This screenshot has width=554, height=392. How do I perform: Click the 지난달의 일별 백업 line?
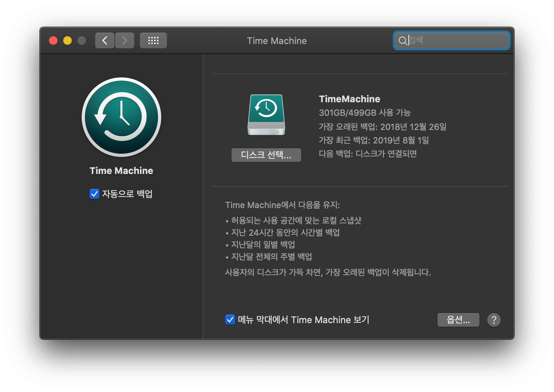coord(260,245)
